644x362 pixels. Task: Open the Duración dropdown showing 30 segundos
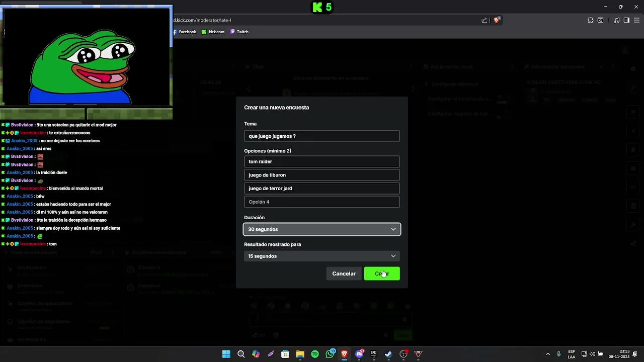tap(322, 229)
